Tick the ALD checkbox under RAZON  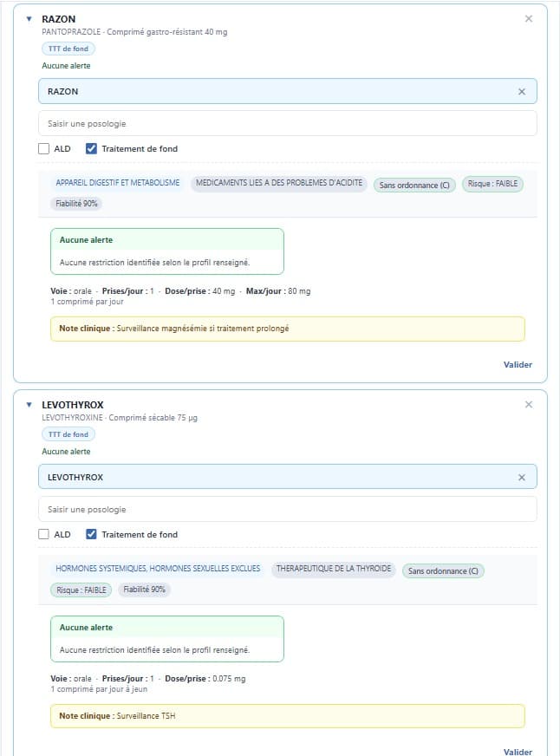click(x=44, y=148)
